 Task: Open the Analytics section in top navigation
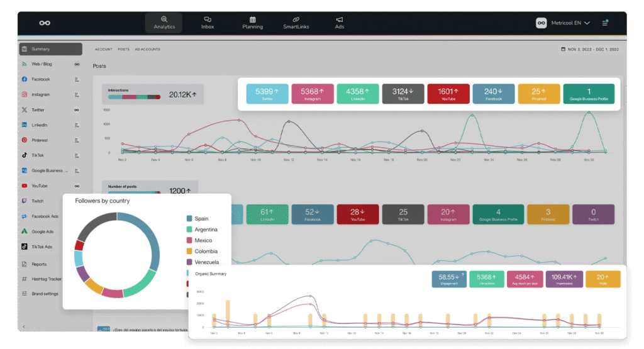pos(164,23)
